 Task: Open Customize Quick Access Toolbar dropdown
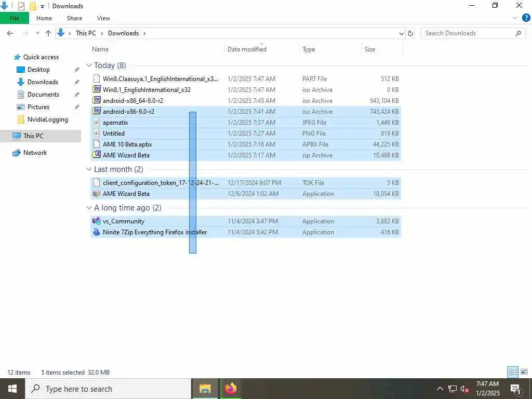pos(42,6)
